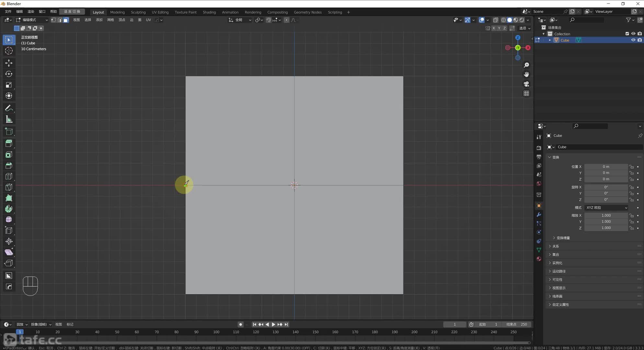Switch to the Shading workspace tab
Screen dimensions: 644x350
pyautogui.click(x=209, y=12)
